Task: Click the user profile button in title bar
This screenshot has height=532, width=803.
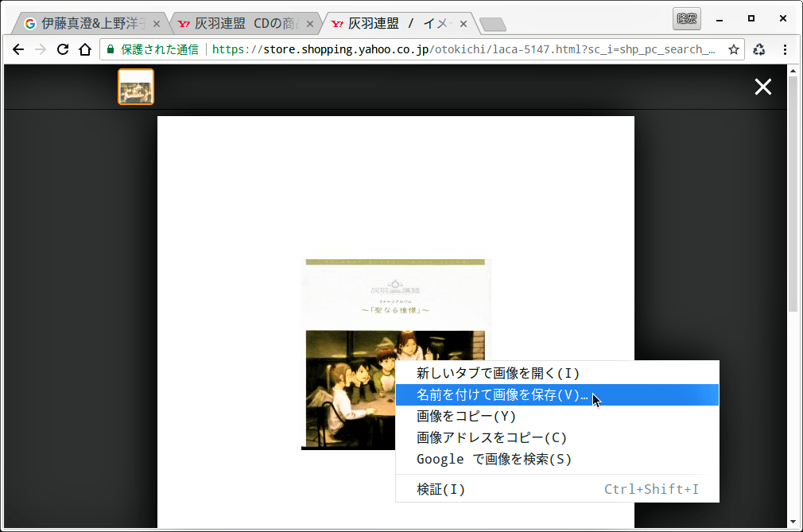Action: [686, 19]
